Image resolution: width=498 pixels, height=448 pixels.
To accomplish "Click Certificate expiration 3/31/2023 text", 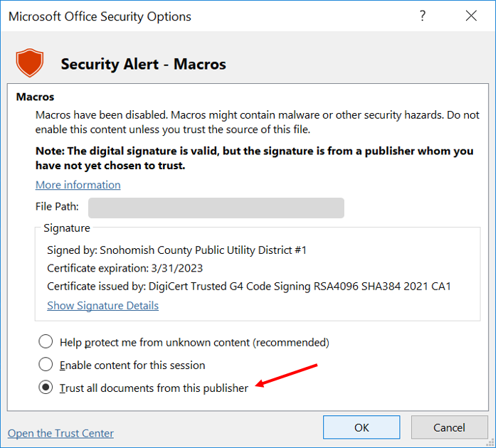I will point(124,268).
